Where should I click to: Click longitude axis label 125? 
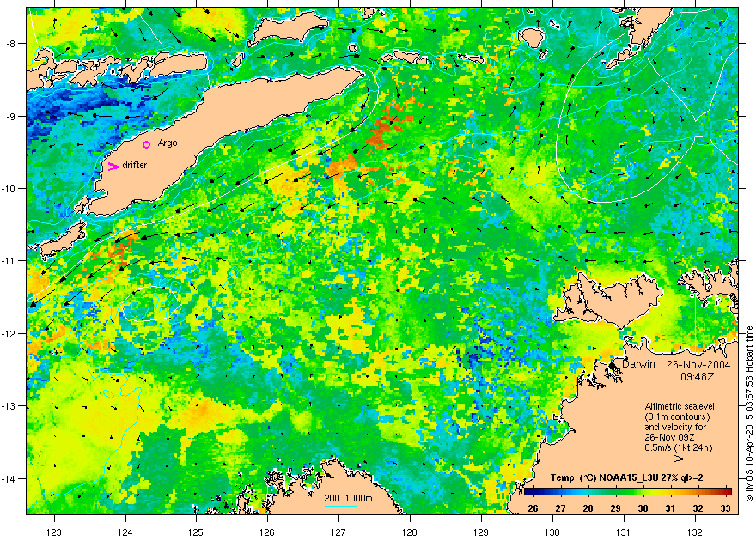click(196, 532)
